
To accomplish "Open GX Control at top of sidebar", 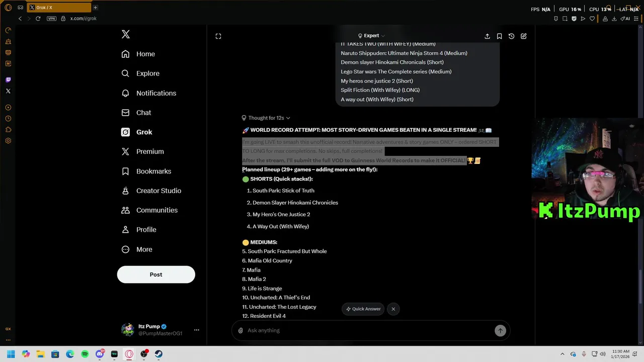I will [8, 30].
